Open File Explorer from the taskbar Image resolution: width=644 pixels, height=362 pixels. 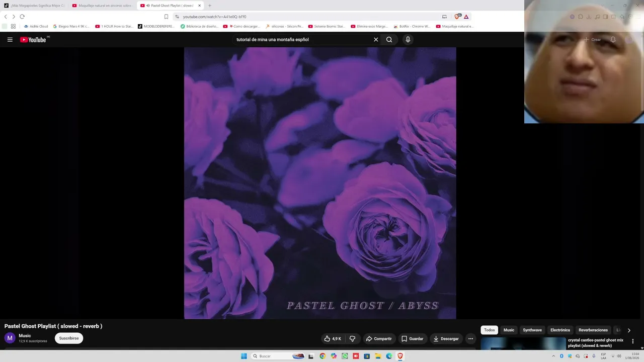click(x=378, y=356)
